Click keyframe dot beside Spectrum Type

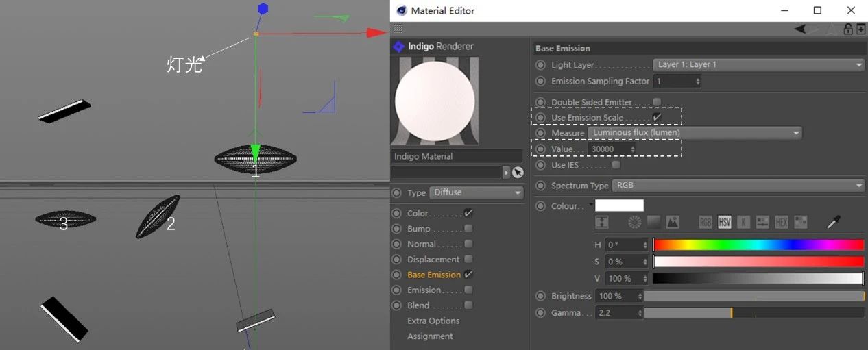(541, 186)
